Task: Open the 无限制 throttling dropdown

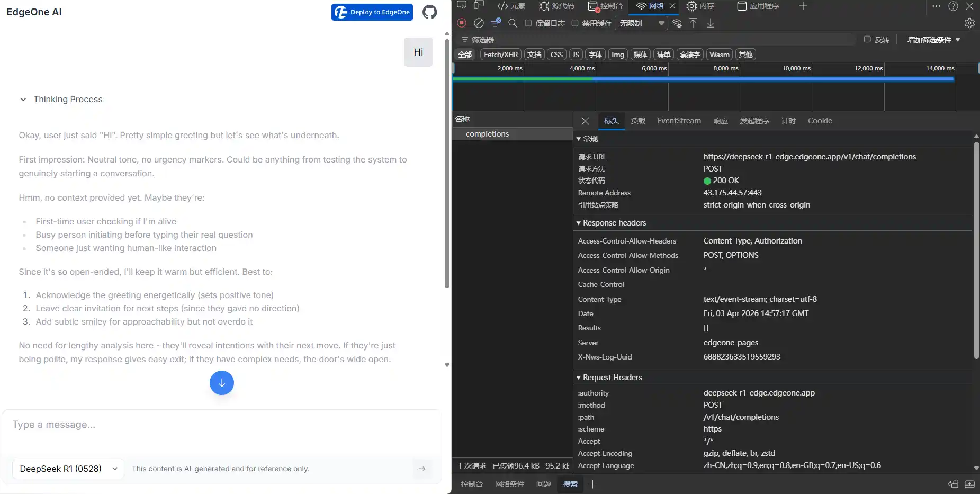Action: (x=641, y=23)
